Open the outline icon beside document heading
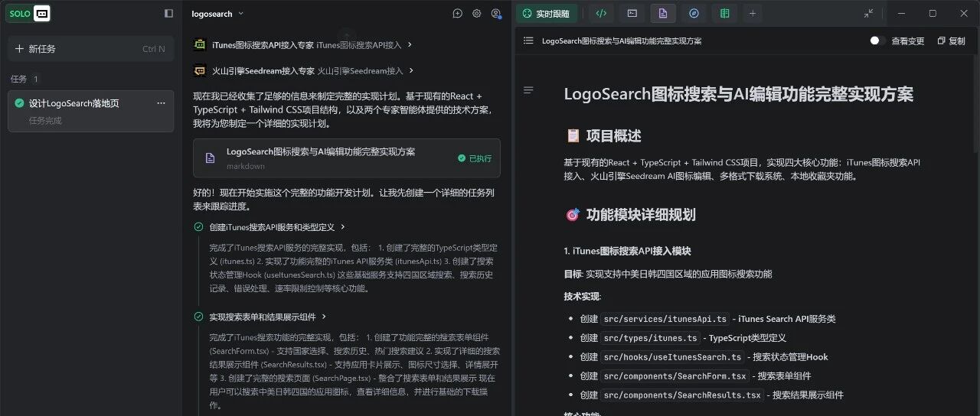980x416 pixels. point(528,90)
